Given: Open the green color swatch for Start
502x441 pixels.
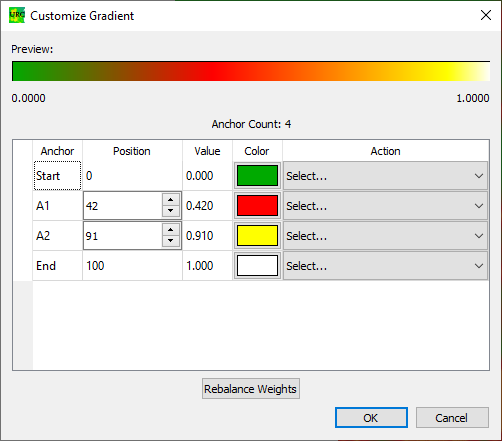Looking at the screenshot, I should pyautogui.click(x=257, y=176).
